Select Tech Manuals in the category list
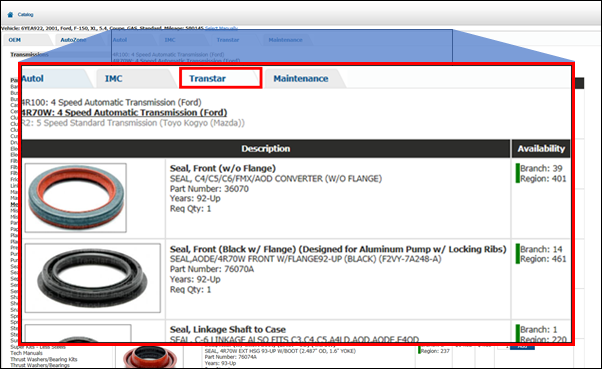This screenshot has height=369, width=602. click(x=26, y=353)
